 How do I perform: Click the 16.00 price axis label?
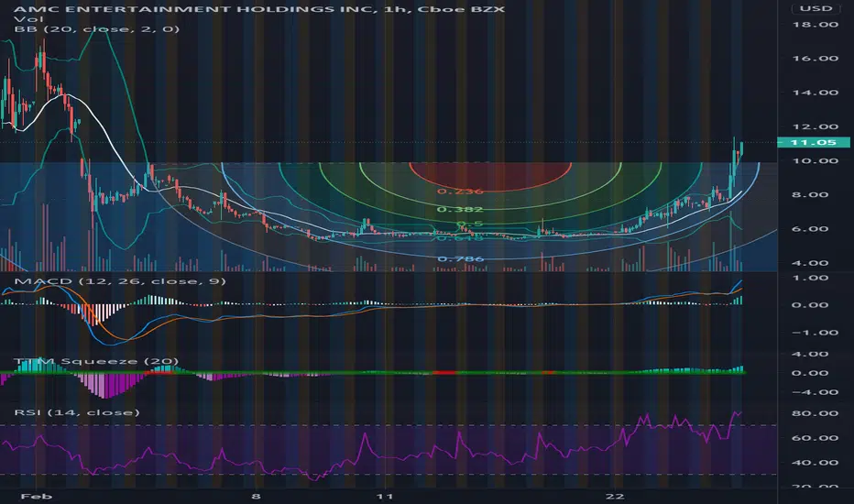(815, 59)
